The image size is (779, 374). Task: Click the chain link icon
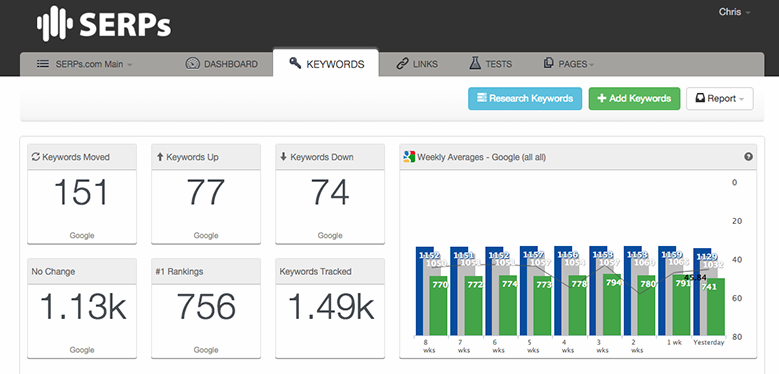402,64
